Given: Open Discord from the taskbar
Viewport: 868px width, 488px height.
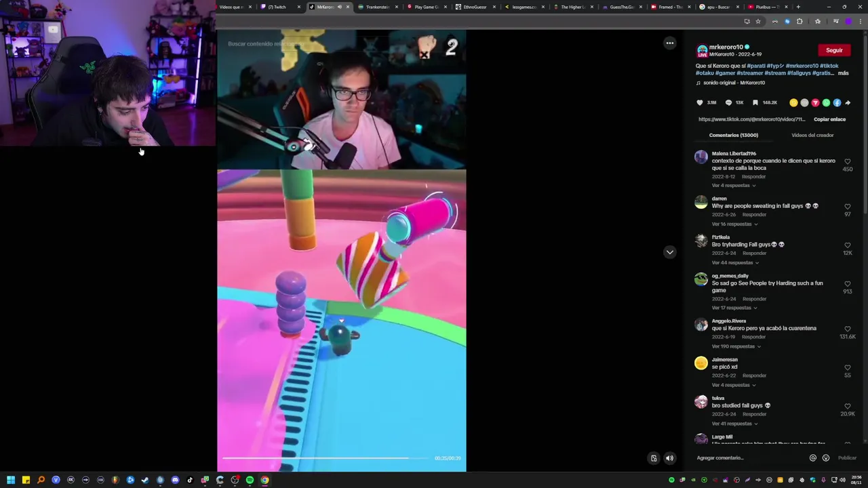Looking at the screenshot, I should tap(175, 480).
